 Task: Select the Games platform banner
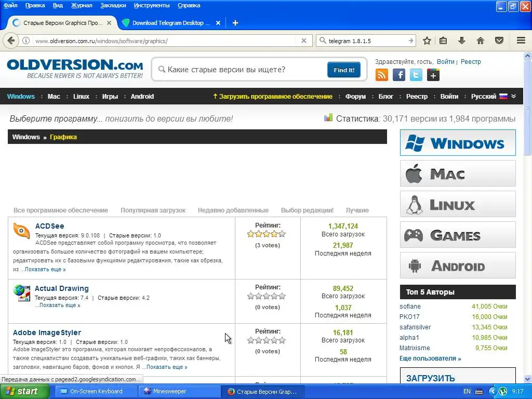(x=458, y=234)
